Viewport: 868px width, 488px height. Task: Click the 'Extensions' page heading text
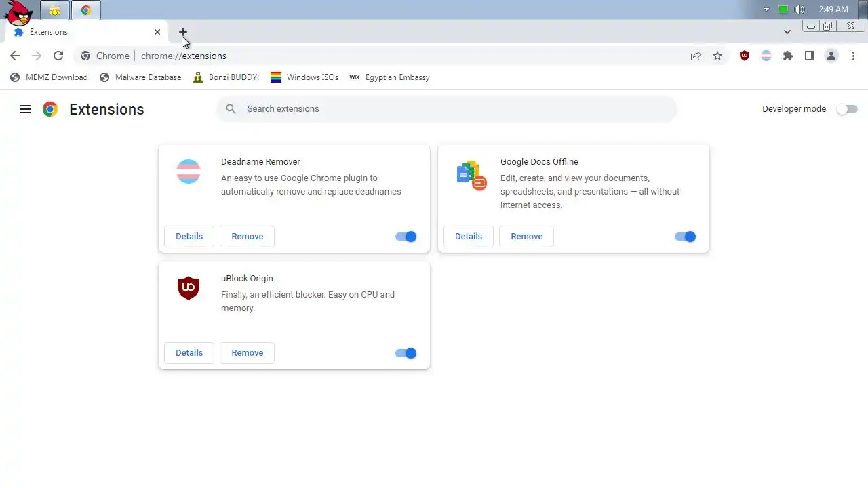[x=106, y=109]
